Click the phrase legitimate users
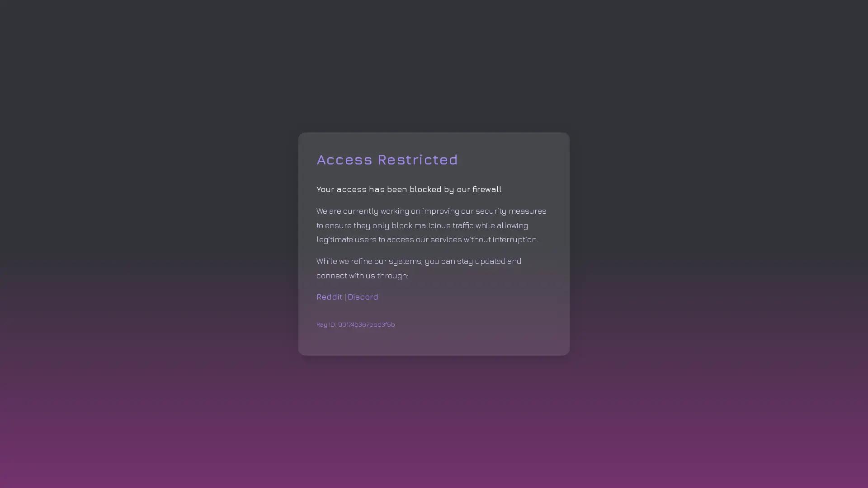 point(346,239)
